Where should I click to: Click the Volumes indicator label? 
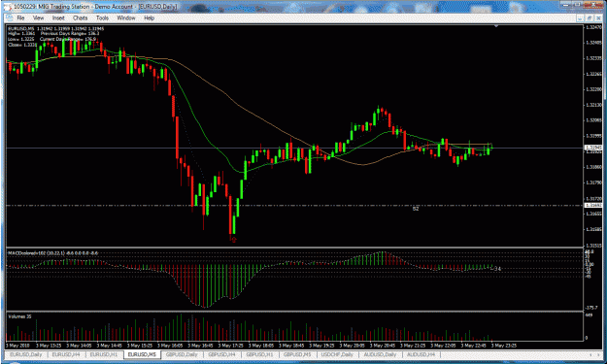pos(19,316)
